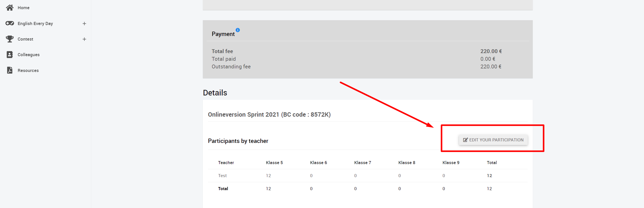
Task: Click the Klasse 5 value in Test row
Action: click(268, 176)
